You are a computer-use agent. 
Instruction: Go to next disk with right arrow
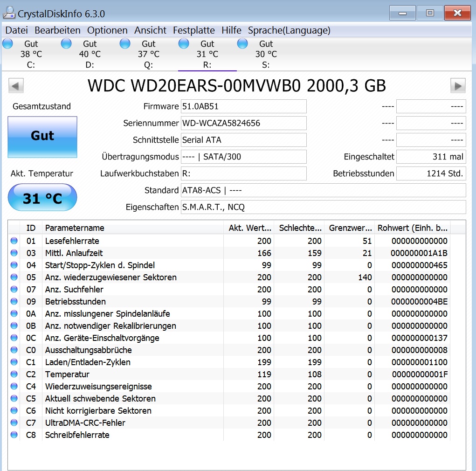click(x=458, y=86)
